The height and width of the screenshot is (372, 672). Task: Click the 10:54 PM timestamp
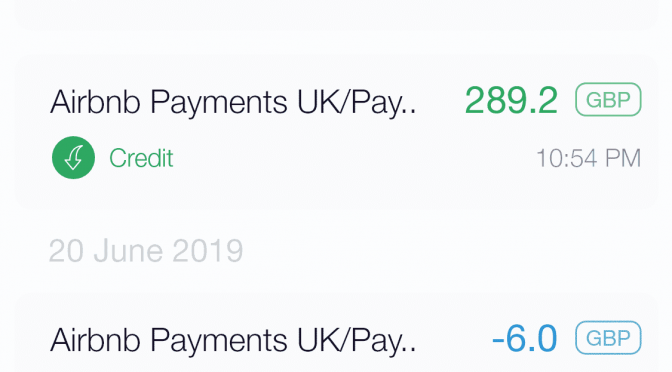tap(589, 158)
